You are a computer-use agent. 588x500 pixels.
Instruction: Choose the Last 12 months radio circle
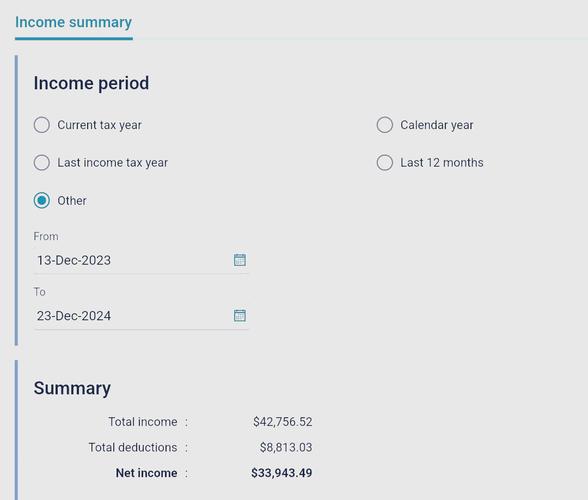tap(385, 163)
